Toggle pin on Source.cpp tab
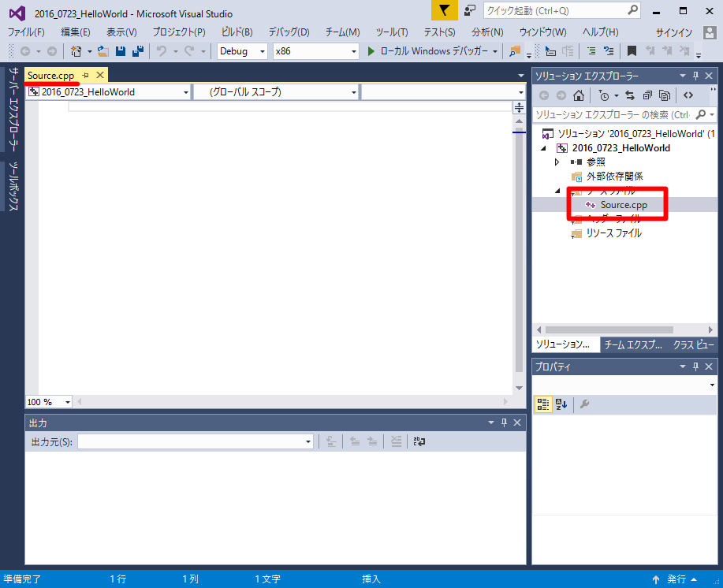The height and width of the screenshot is (588, 723). [86, 75]
